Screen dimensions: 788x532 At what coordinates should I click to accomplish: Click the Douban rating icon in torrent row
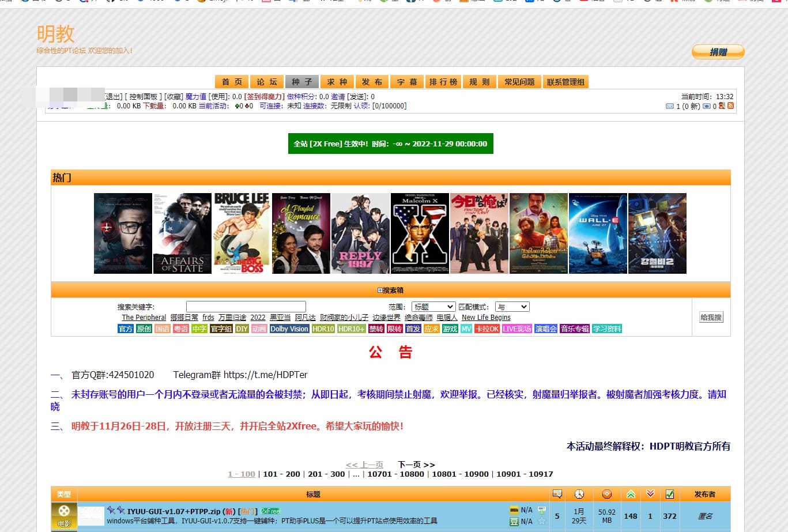click(514, 522)
